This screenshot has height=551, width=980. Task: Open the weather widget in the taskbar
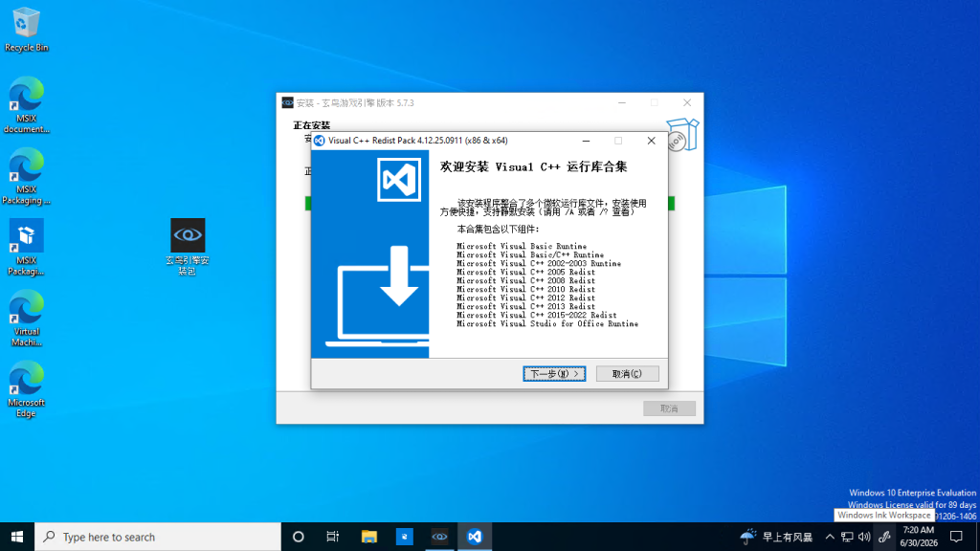[x=775, y=537]
